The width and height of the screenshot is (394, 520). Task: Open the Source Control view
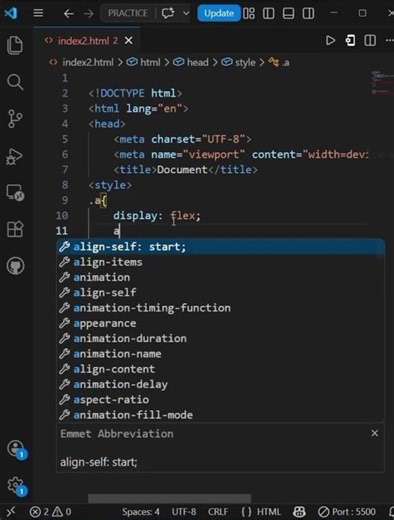point(15,119)
